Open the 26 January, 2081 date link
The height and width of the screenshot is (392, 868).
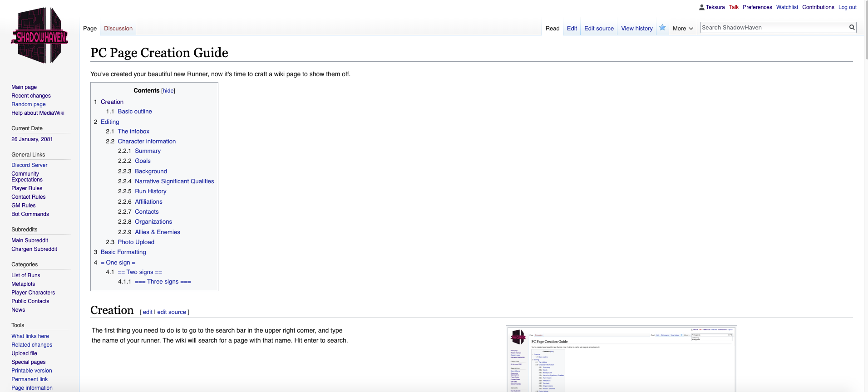[x=32, y=139]
